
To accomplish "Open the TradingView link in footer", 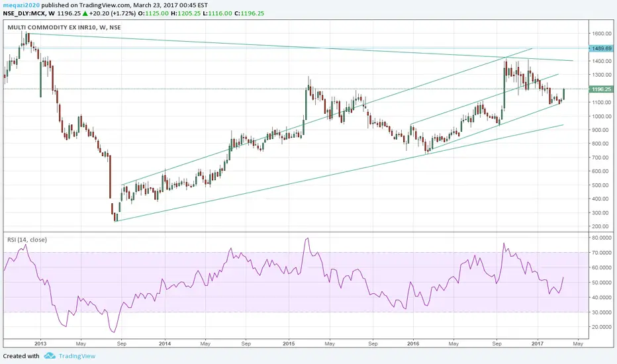I will pyautogui.click(x=77, y=356).
